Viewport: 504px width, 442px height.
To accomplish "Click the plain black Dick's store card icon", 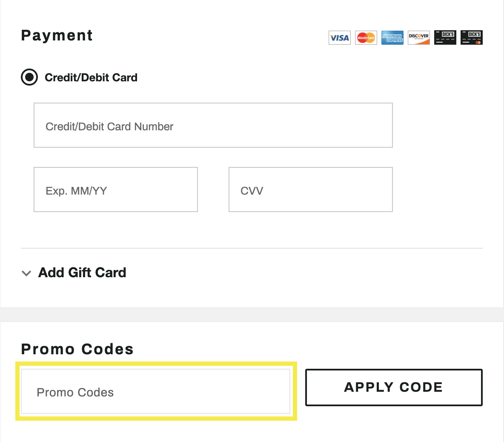I will click(x=445, y=37).
